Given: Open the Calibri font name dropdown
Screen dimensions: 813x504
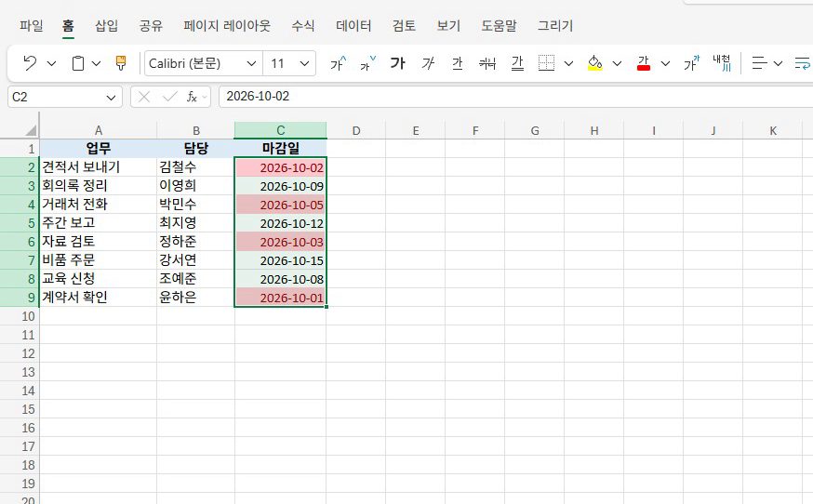Looking at the screenshot, I should click(251, 64).
